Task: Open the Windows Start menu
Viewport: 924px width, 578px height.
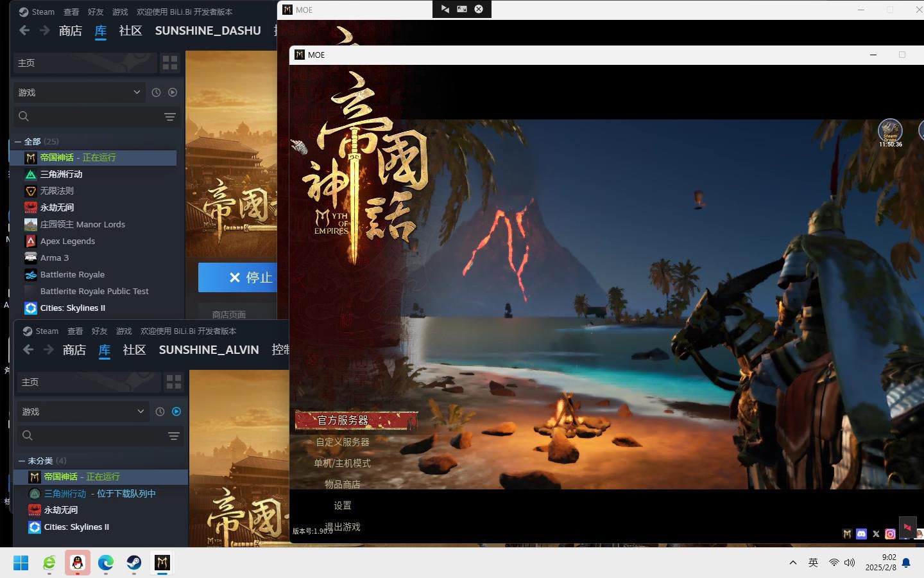Action: coord(21,563)
